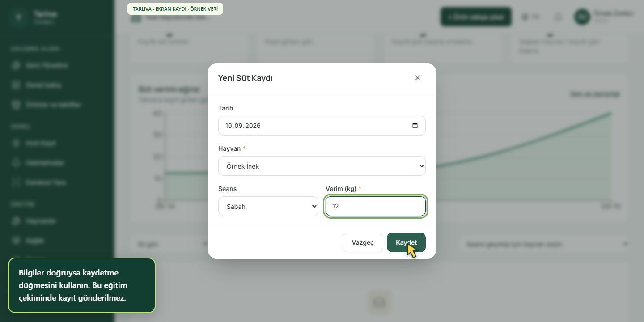This screenshot has width=644, height=322.
Task: Close the Yeni Süt Kaydı dialog
Action: [x=418, y=78]
